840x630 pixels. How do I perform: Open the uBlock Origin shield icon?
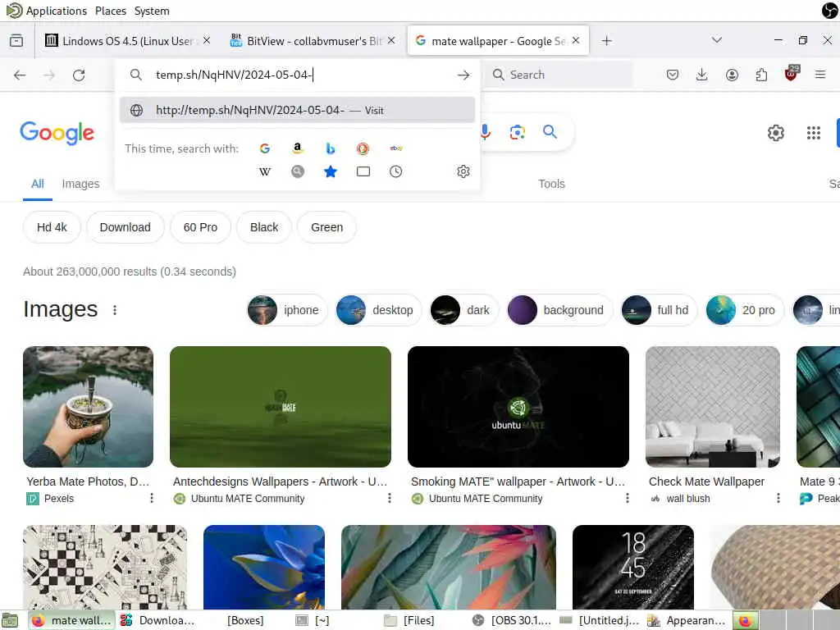tap(792, 74)
